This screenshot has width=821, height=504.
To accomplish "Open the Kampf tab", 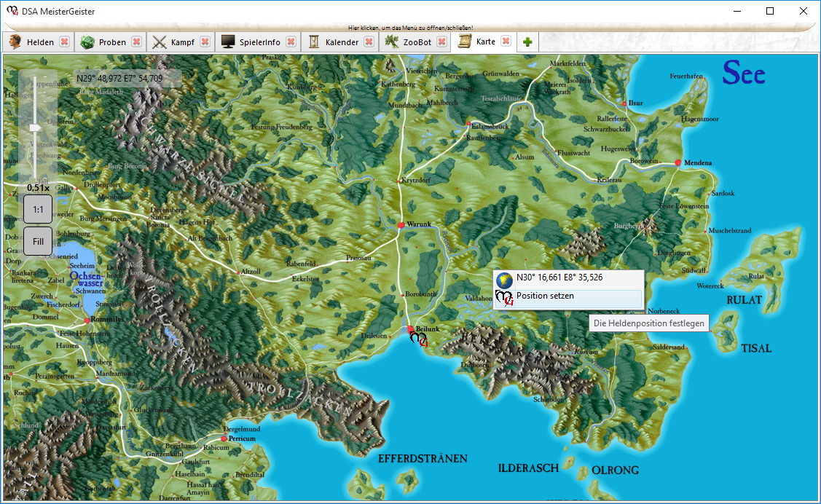I will [181, 42].
